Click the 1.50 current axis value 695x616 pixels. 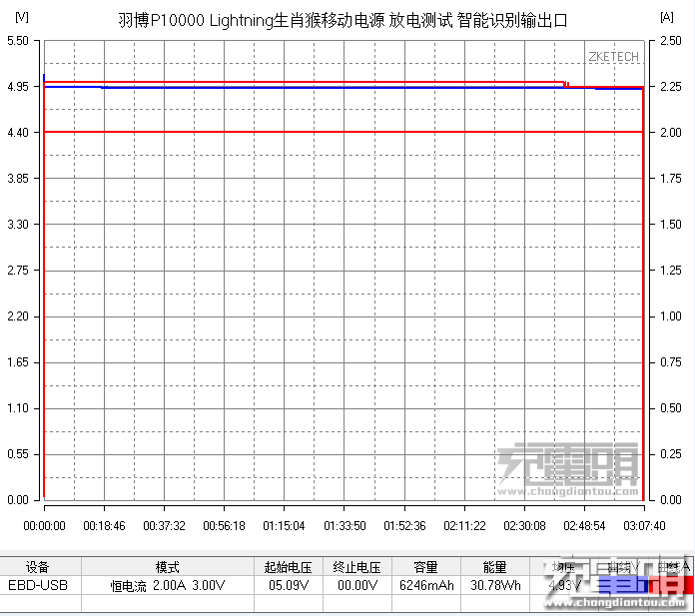(x=671, y=225)
